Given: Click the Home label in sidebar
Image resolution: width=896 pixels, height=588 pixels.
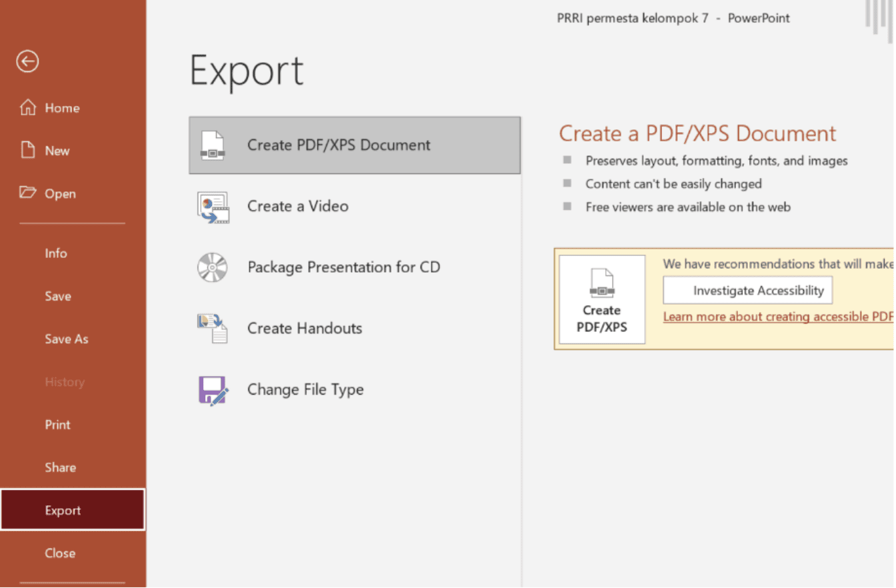Looking at the screenshot, I should [x=62, y=108].
